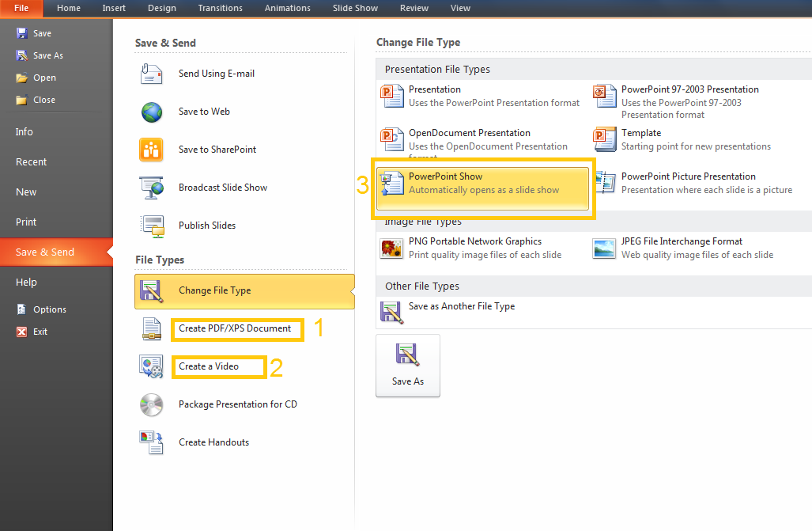
Task: Click the Open folder icon
Action: tap(22, 78)
